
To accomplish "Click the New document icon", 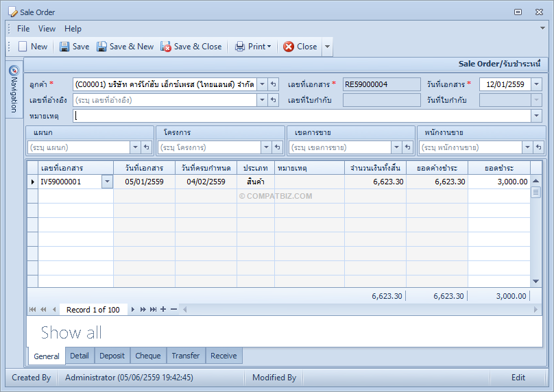I will tap(23, 47).
